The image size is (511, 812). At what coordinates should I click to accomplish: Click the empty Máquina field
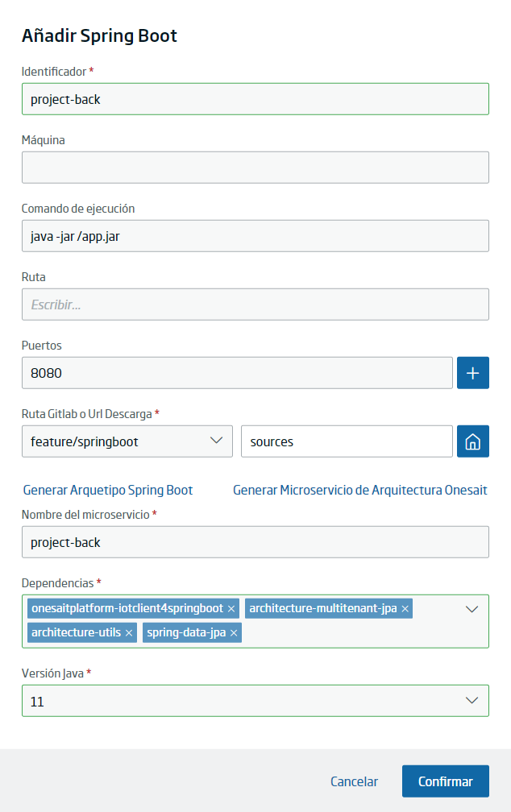(255, 168)
